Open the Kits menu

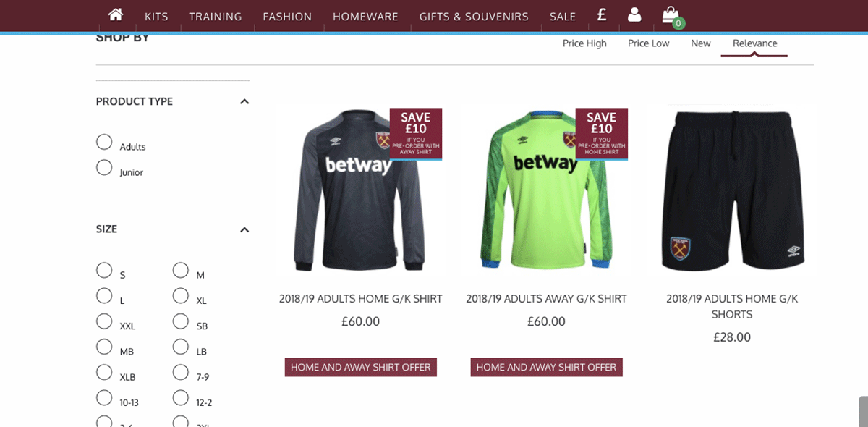tap(156, 17)
